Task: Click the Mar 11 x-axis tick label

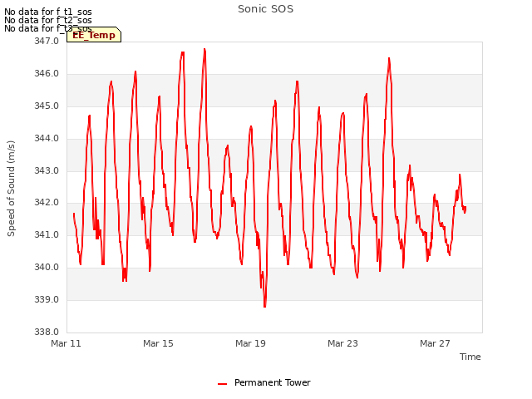Action: click(66, 343)
